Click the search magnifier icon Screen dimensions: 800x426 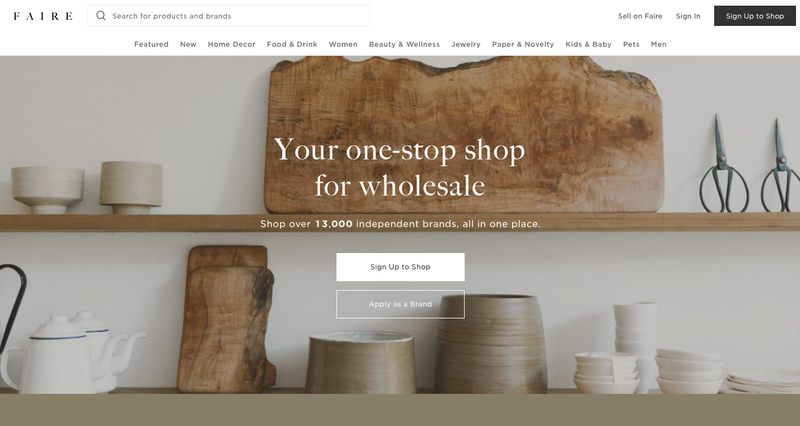pos(101,16)
